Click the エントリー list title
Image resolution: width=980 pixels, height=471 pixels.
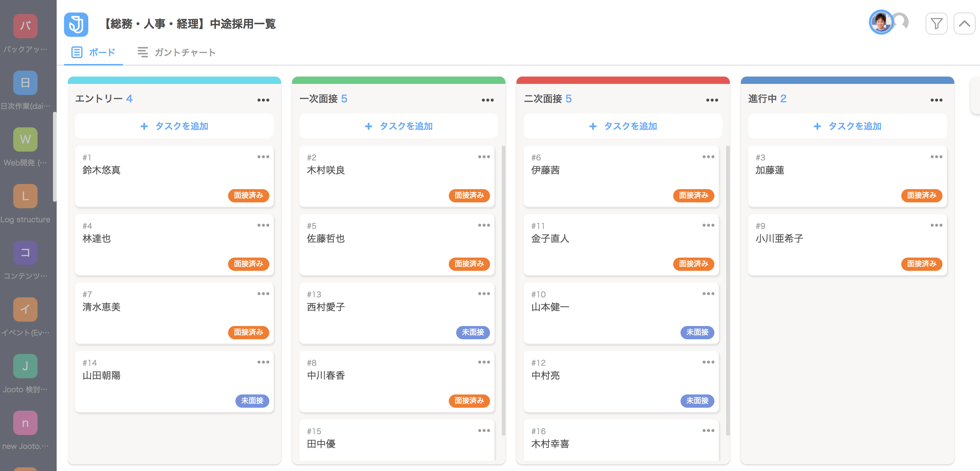[99, 99]
